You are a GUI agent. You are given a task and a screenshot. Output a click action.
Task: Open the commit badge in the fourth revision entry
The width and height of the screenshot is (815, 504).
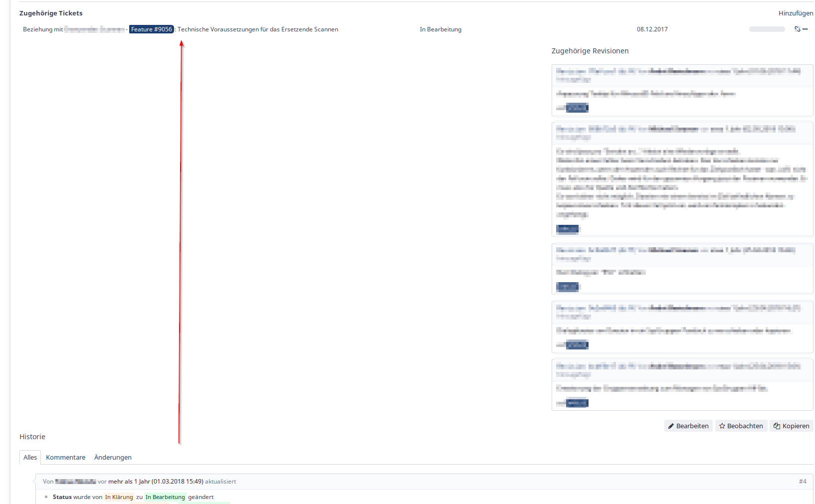(576, 344)
